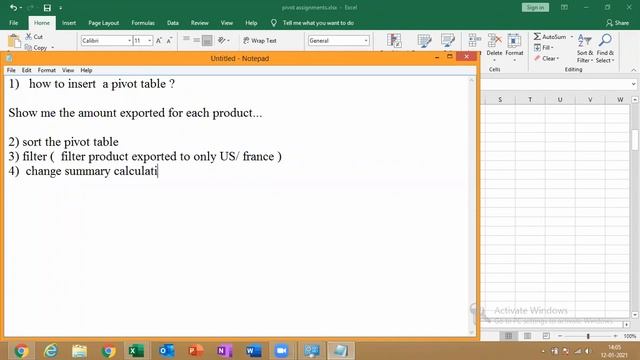Open Internet Explorer from the taskbar
This screenshot has height=360, width=640.
(51, 351)
